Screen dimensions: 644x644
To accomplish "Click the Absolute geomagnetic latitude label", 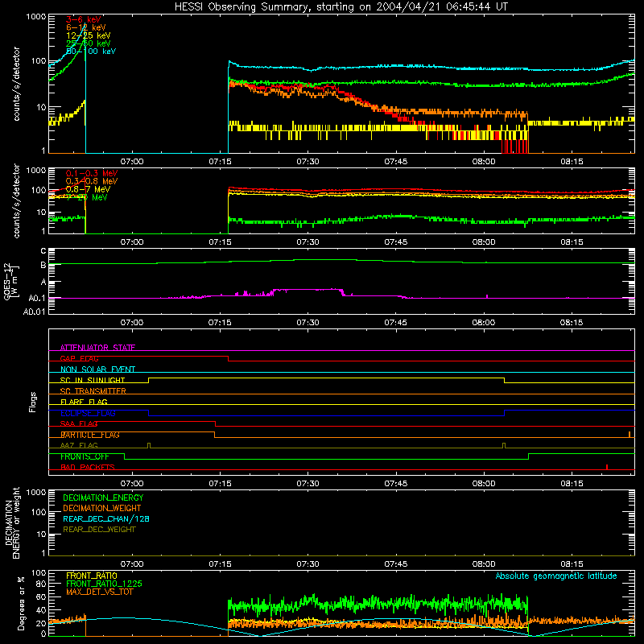I will [556, 576].
